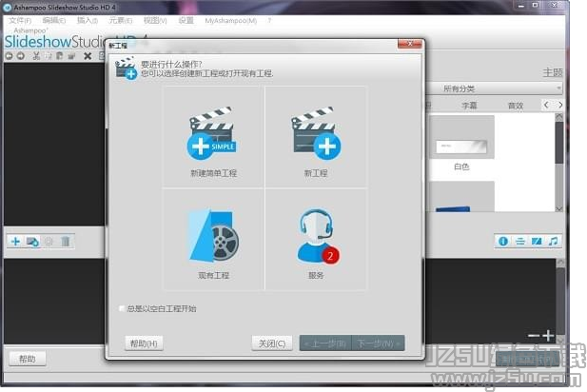Viewport: 587px width, 392px height.
Task: Click the timeline vertical scrollbar
Action: [x=560, y=300]
